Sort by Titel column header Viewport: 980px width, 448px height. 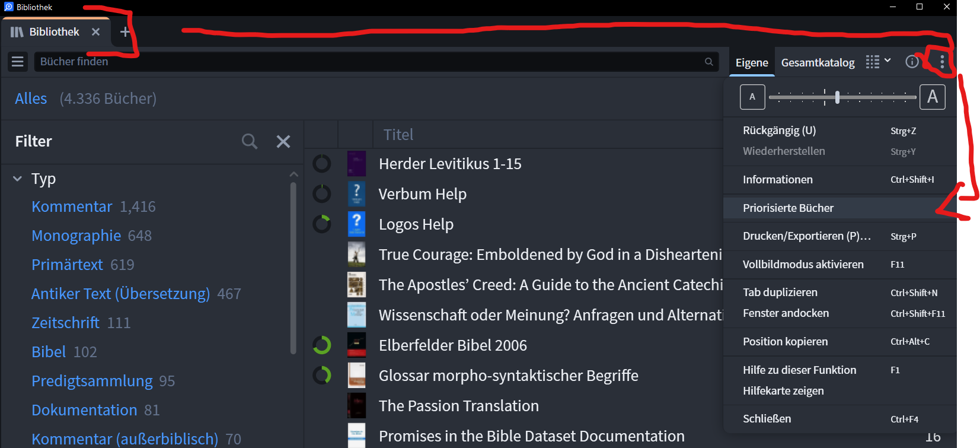[398, 135]
